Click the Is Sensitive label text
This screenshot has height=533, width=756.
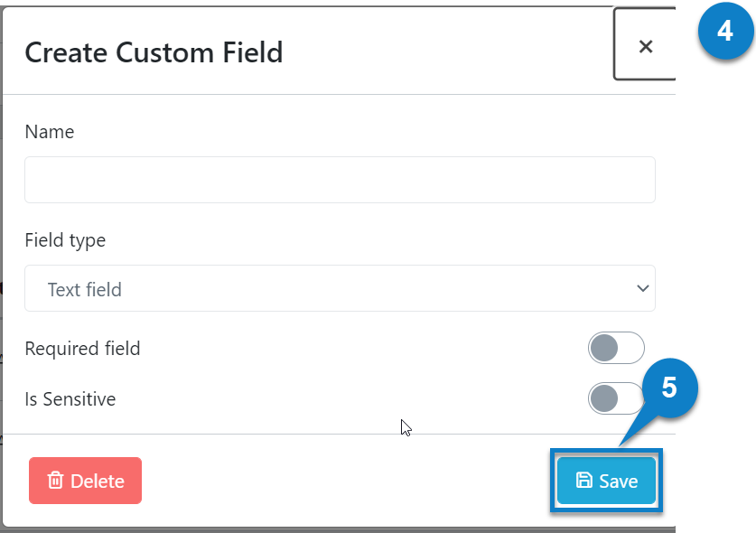(70, 398)
